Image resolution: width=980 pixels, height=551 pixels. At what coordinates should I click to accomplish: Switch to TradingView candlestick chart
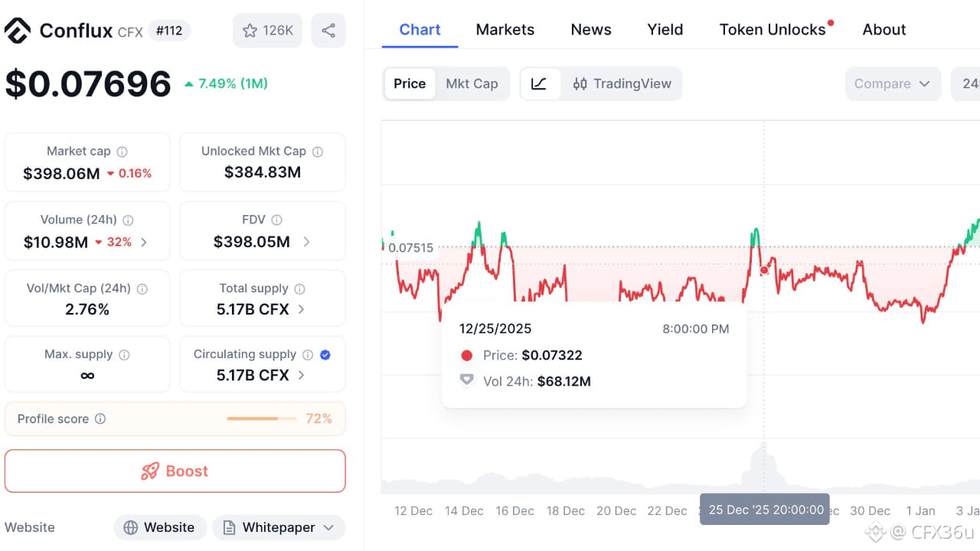[x=622, y=83]
